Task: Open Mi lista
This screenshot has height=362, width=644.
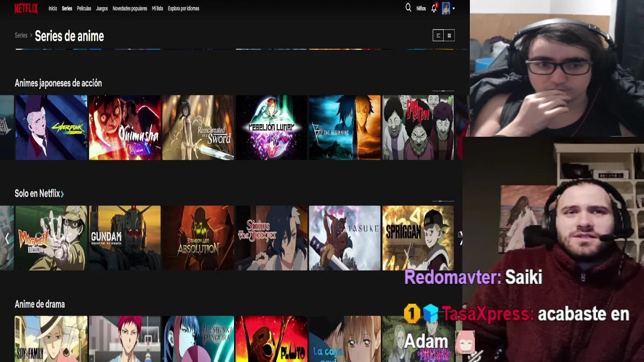Action: [157, 9]
